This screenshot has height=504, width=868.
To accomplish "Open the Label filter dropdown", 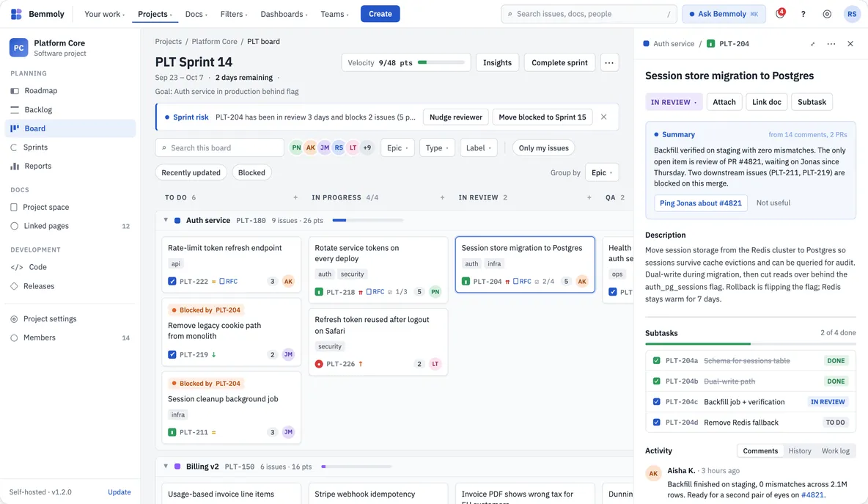I will (x=478, y=148).
